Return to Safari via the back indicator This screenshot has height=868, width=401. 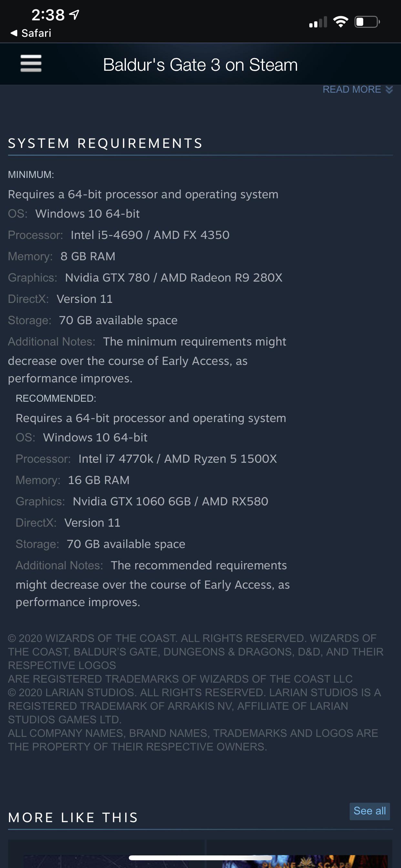click(x=30, y=33)
